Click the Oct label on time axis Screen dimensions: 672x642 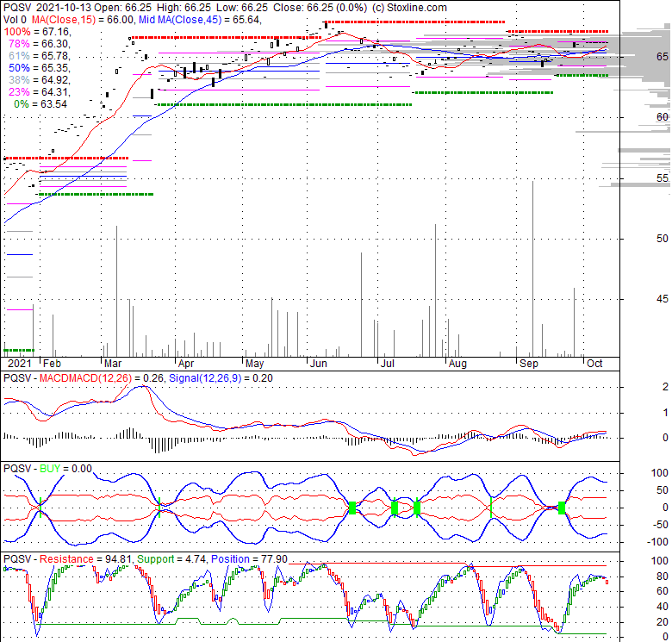(x=594, y=364)
